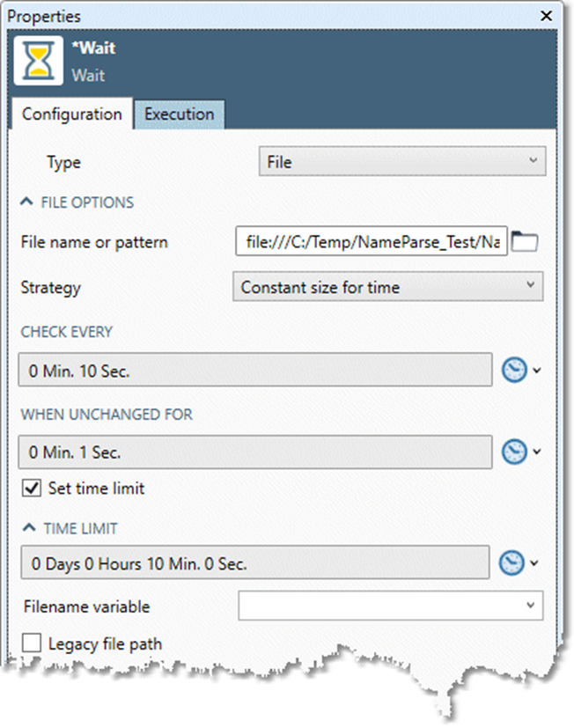The height and width of the screenshot is (728, 574).
Task: Click the When Unchanged For duration field
Action: pyautogui.click(x=254, y=452)
